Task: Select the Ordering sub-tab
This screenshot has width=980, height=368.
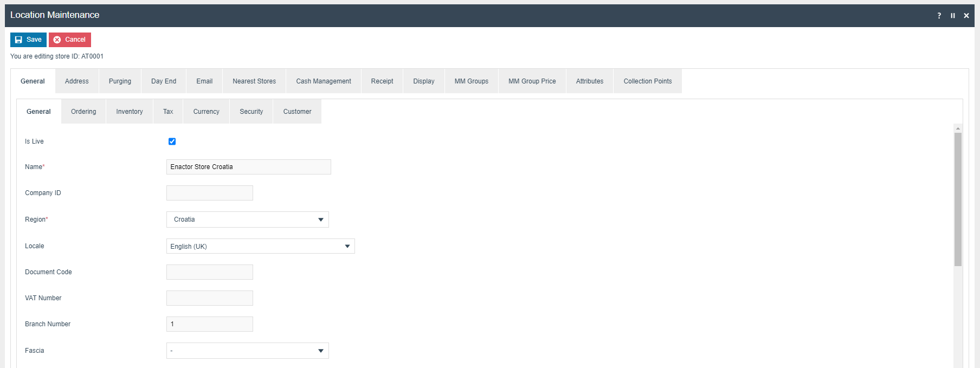Action: pos(83,112)
